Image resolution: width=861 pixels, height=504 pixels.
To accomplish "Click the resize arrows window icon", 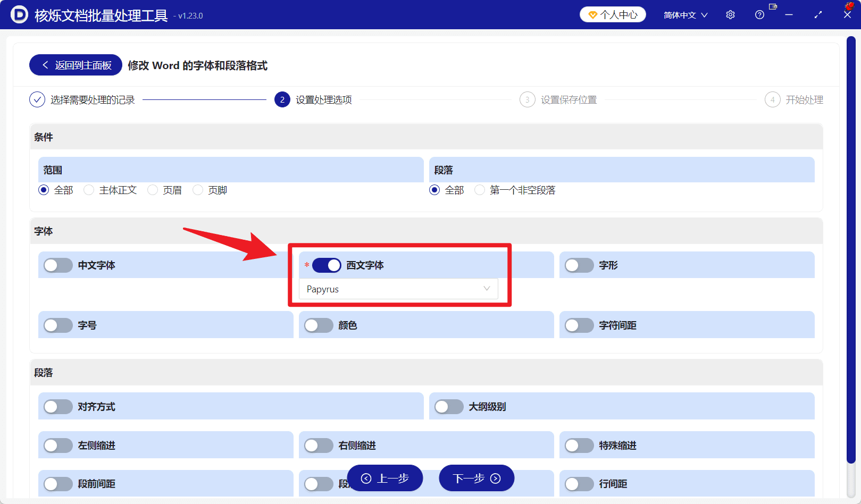I will click(818, 15).
